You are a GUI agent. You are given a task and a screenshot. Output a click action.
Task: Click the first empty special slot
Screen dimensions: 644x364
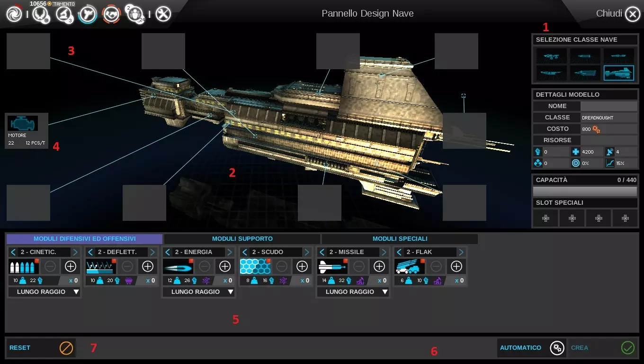click(x=546, y=218)
